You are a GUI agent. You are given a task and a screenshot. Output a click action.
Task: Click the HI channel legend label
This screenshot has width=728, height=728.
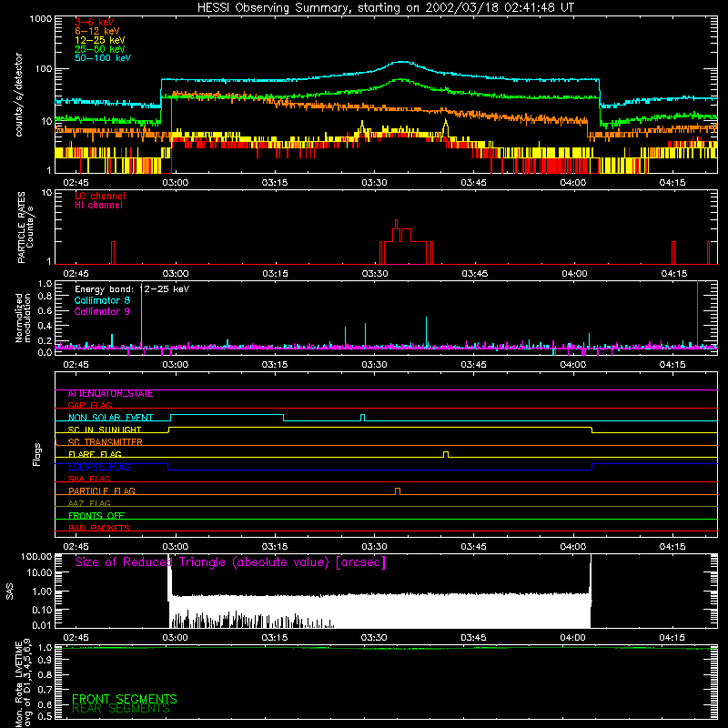click(98, 206)
